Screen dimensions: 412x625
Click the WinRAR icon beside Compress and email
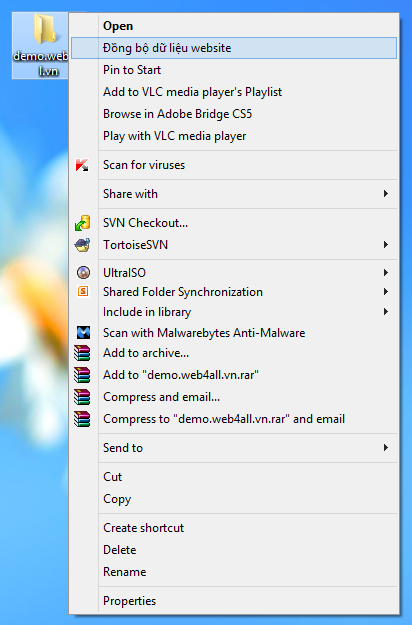[x=82, y=397]
